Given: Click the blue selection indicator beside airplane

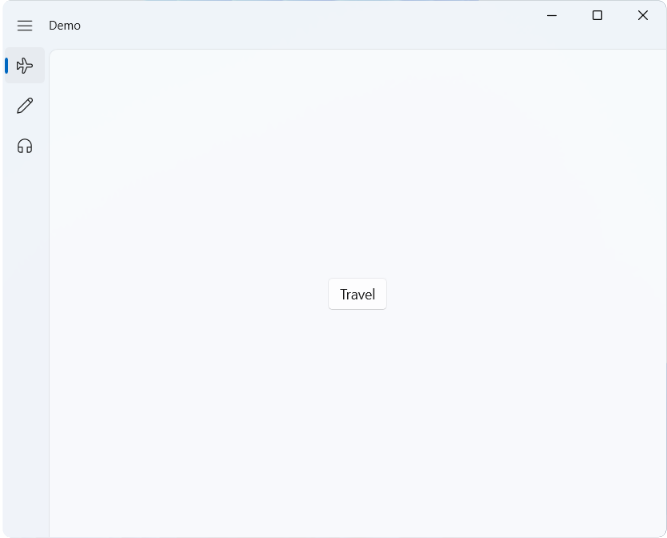Looking at the screenshot, I should tap(7, 66).
